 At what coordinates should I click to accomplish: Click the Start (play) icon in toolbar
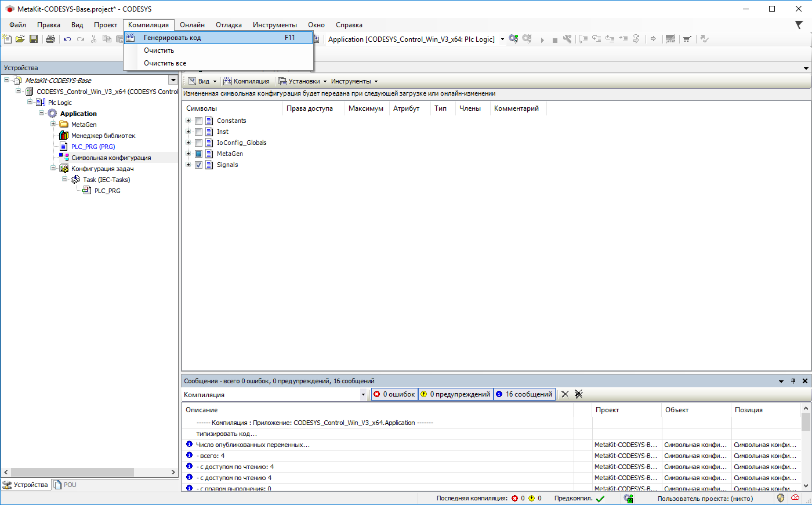(542, 39)
